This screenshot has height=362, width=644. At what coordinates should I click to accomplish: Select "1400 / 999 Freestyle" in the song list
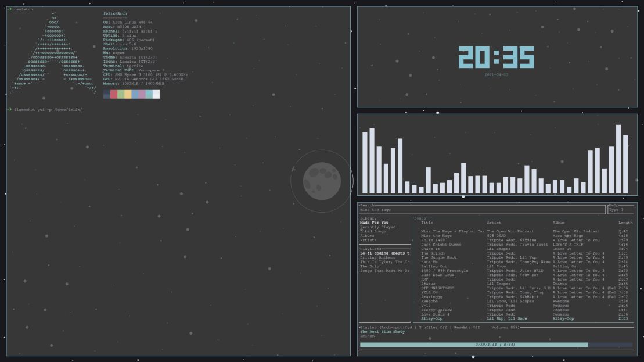(x=441, y=269)
